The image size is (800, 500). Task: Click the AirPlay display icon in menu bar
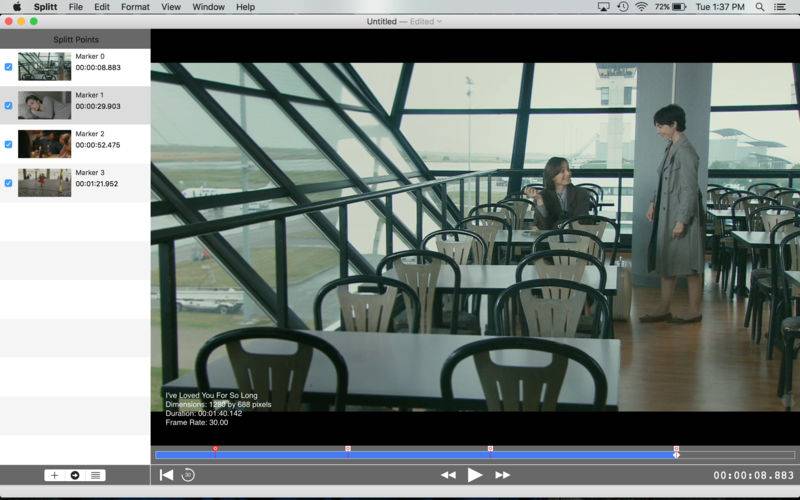coord(603,7)
